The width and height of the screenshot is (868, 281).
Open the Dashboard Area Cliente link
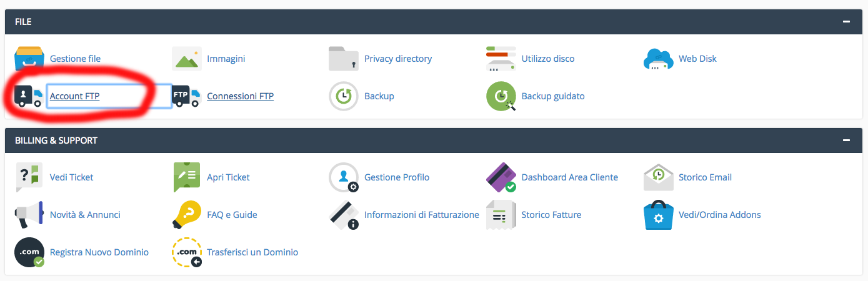(570, 177)
